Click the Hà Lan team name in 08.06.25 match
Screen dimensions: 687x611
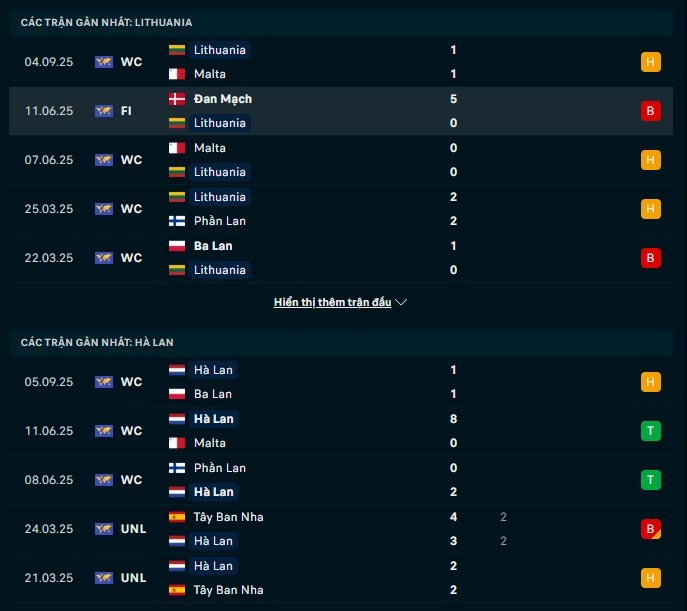tap(214, 492)
